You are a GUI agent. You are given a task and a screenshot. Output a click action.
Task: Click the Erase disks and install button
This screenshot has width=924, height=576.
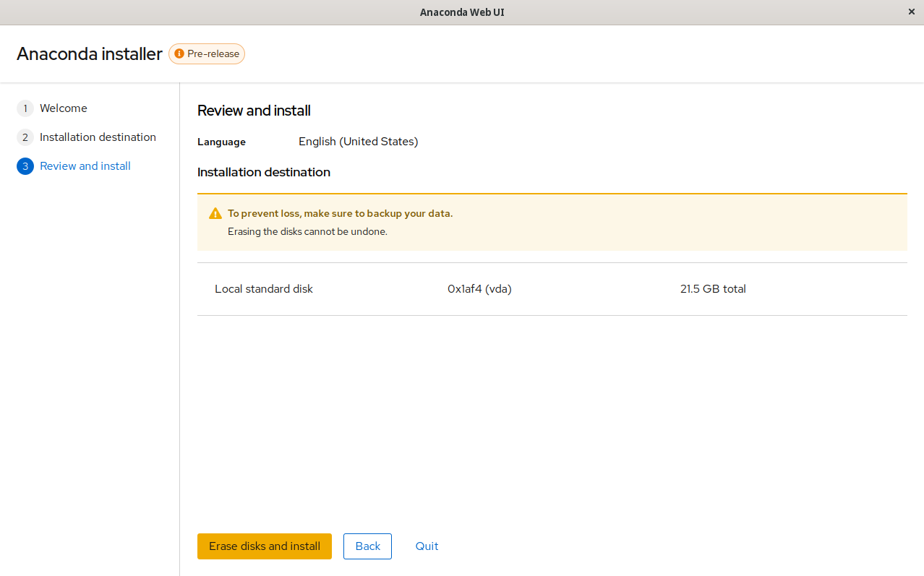point(264,546)
